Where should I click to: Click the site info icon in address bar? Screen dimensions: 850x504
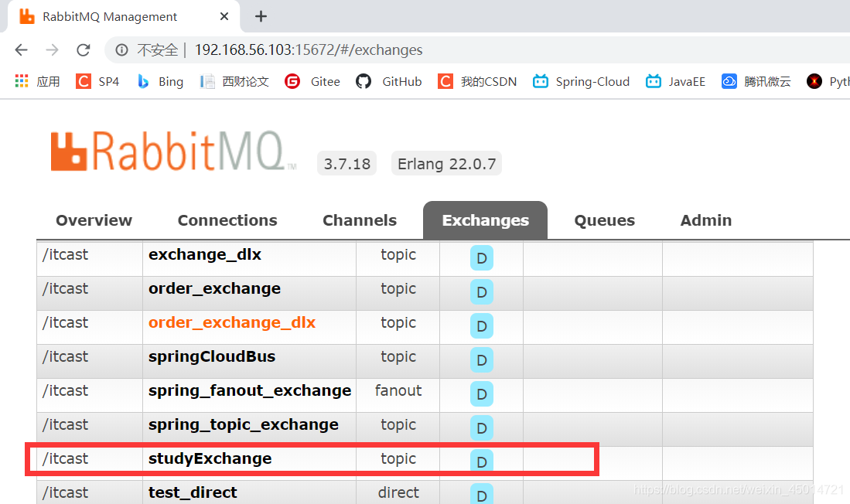[121, 49]
